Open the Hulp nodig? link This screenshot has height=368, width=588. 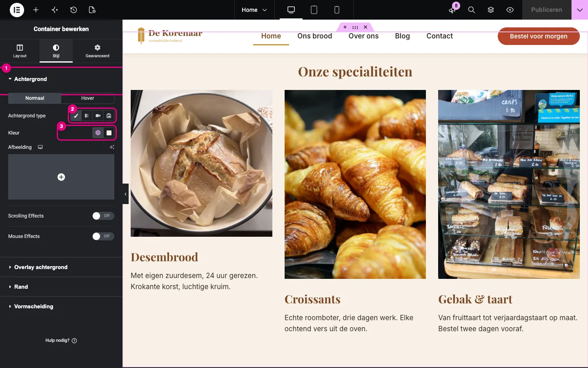[x=61, y=340]
